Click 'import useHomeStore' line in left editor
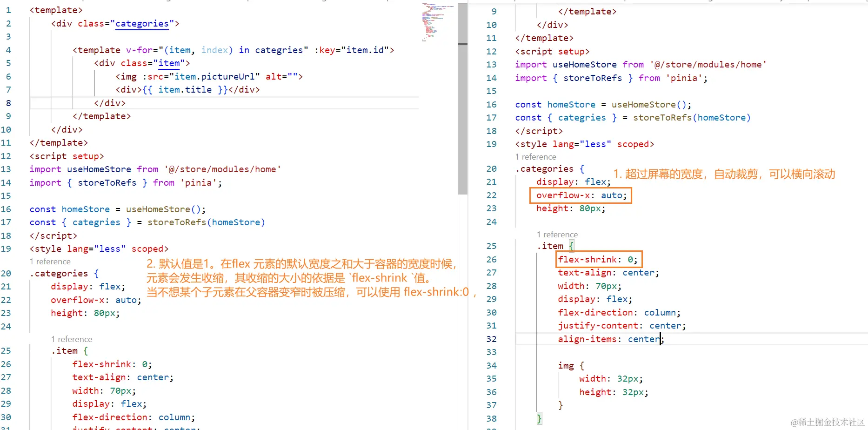The image size is (868, 430). [x=155, y=169]
